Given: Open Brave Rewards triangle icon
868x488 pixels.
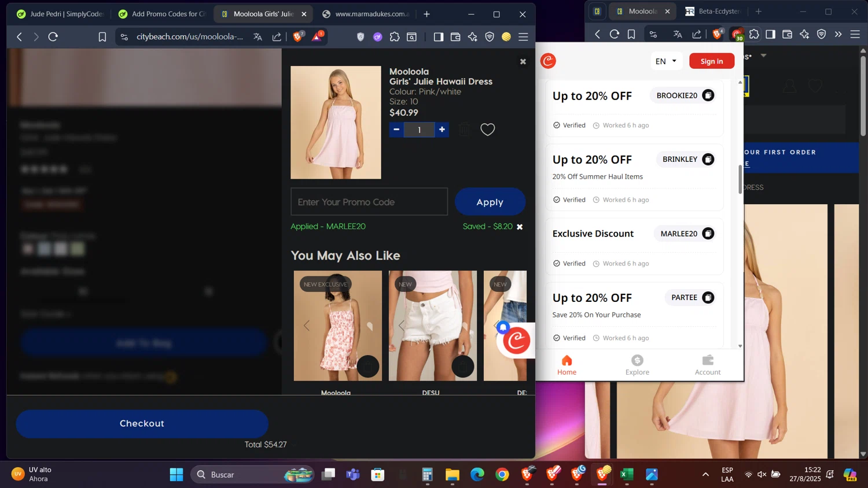Looking at the screenshot, I should pyautogui.click(x=317, y=36).
